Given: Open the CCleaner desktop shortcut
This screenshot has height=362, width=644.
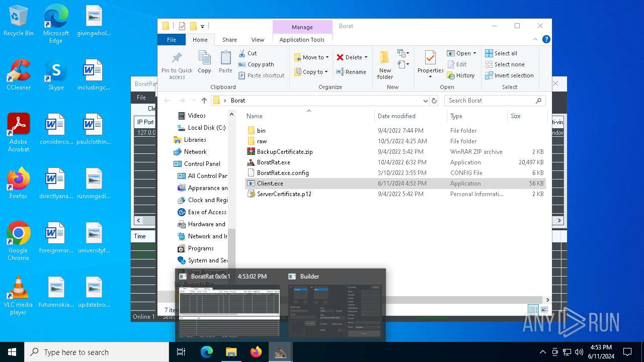Looking at the screenshot, I should pos(19,74).
